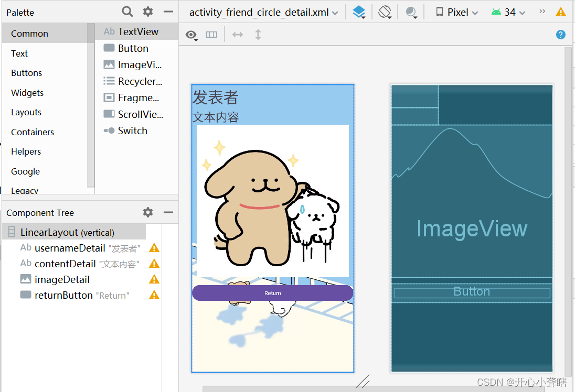The width and height of the screenshot is (575, 392).
Task: Select the Containers palette category
Action: click(x=45, y=132)
